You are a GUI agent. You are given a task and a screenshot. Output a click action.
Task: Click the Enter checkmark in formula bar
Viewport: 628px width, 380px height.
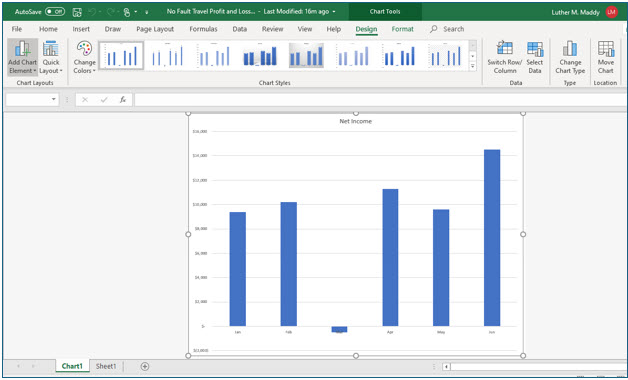point(104,100)
